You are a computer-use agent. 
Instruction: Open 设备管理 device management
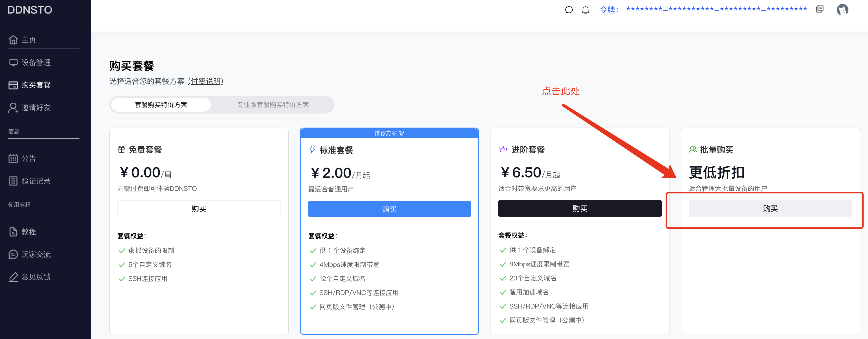(x=36, y=62)
